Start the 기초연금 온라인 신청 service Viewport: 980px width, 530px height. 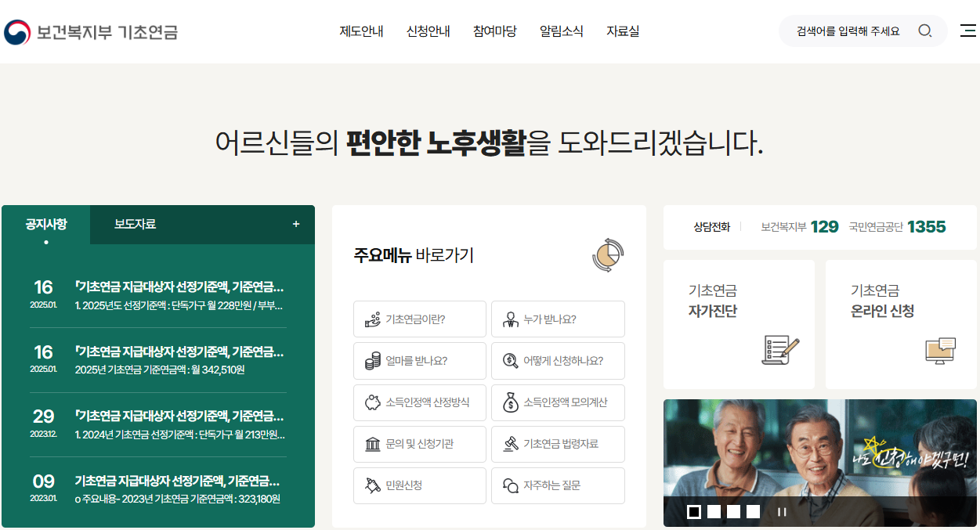tap(900, 324)
